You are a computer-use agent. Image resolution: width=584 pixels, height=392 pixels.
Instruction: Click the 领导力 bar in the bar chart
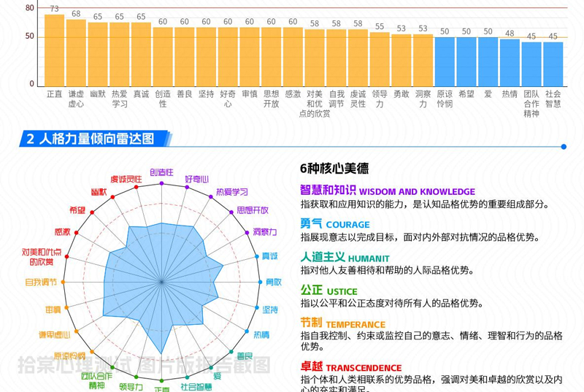(x=380, y=60)
